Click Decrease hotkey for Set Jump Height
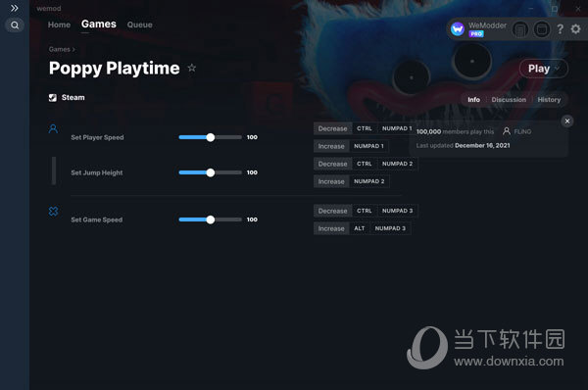The height and width of the screenshot is (390, 588). click(332, 164)
